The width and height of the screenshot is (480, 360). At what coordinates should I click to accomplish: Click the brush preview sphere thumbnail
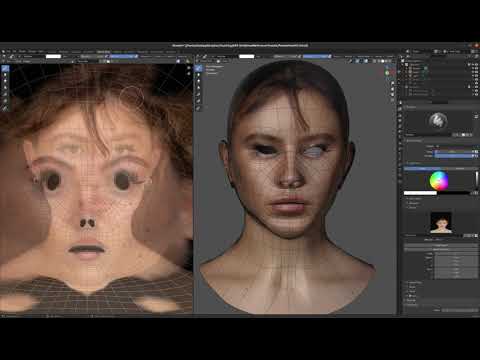[x=438, y=121]
